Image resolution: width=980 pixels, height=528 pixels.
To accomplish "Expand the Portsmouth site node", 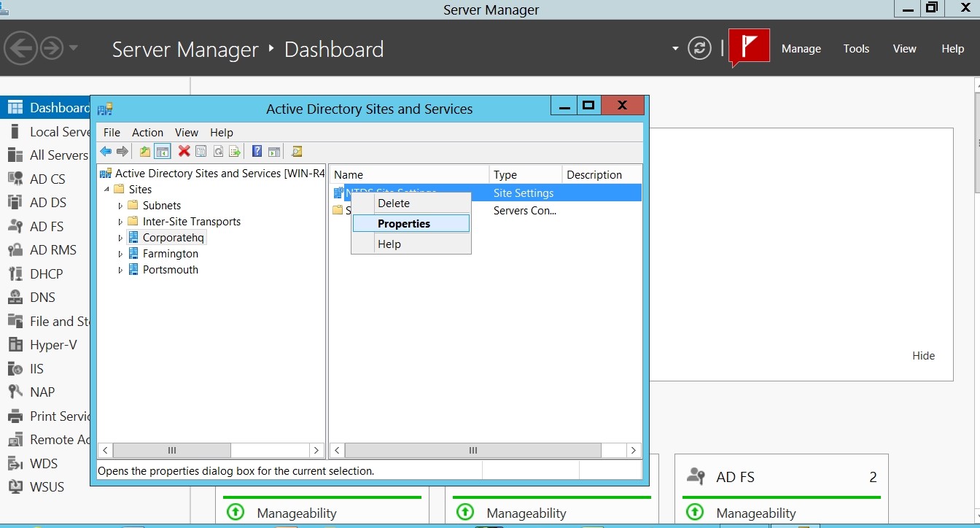I will click(120, 270).
